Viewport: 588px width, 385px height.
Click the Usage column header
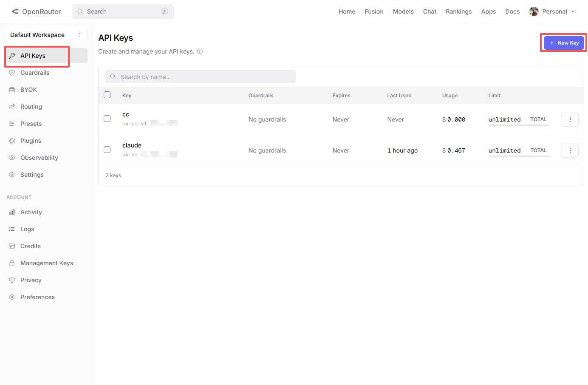pos(450,96)
